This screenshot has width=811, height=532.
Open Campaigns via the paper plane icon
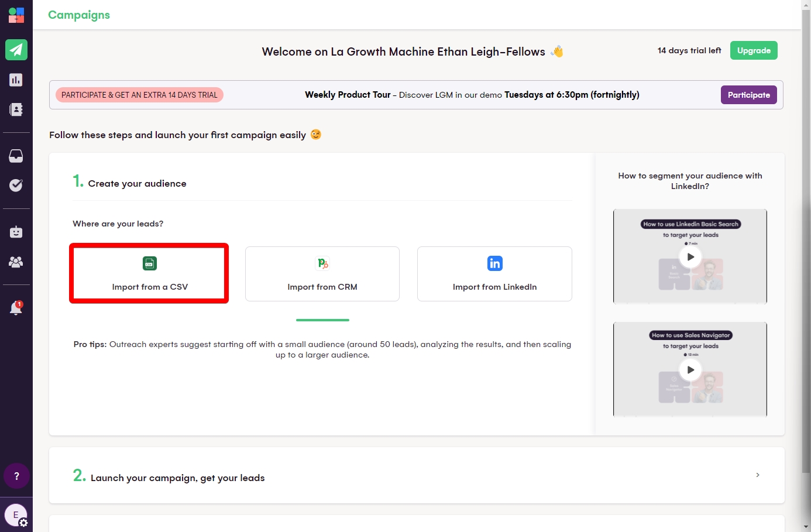click(16, 50)
